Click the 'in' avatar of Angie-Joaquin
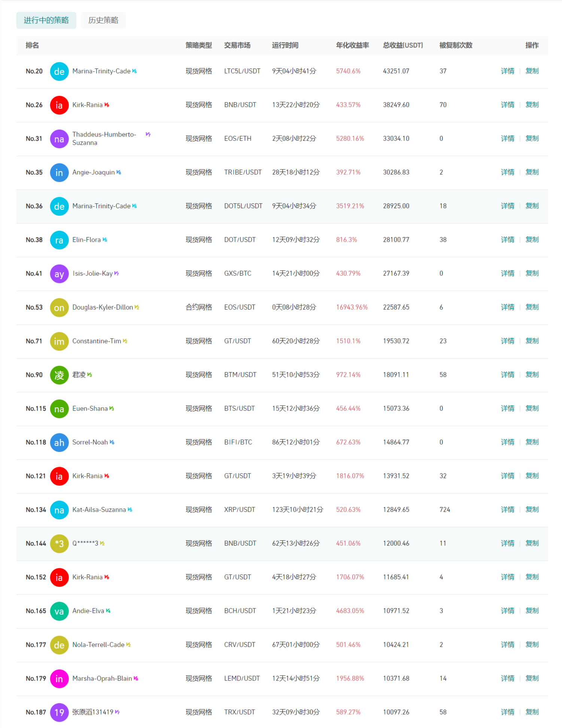Screen dimensions: 562x728 click(59, 172)
